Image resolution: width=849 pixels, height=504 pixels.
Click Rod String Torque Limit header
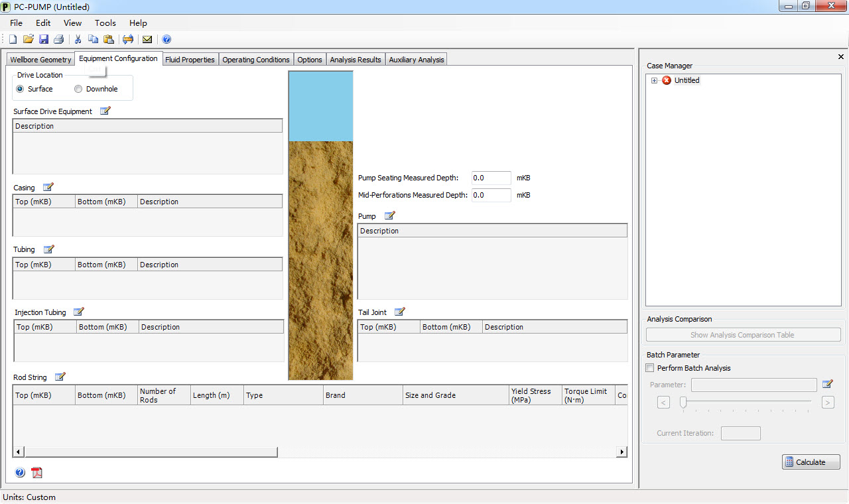click(x=588, y=395)
